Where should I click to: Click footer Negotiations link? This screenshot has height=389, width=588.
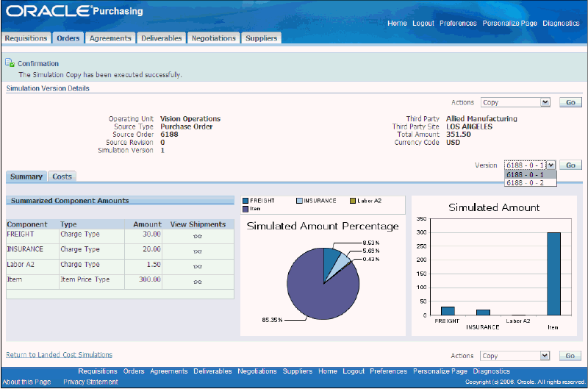pos(257,371)
